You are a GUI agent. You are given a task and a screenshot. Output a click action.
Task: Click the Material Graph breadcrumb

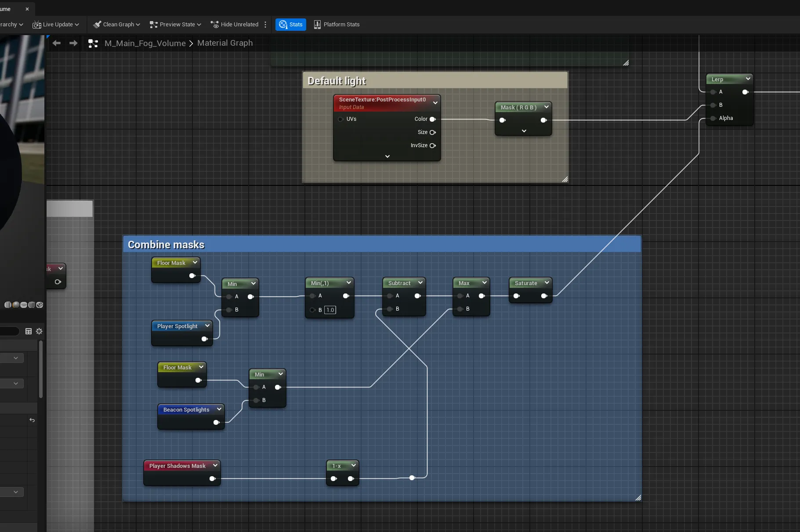(225, 43)
